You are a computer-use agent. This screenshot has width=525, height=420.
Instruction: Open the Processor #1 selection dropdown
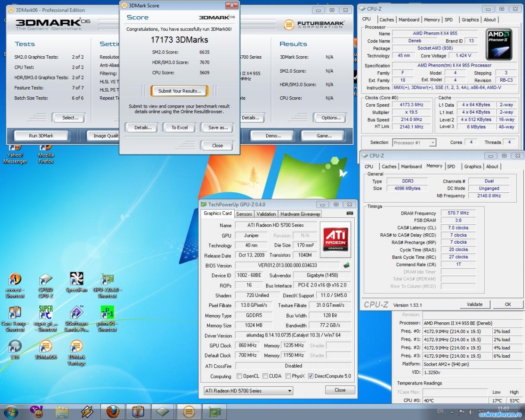(414, 143)
